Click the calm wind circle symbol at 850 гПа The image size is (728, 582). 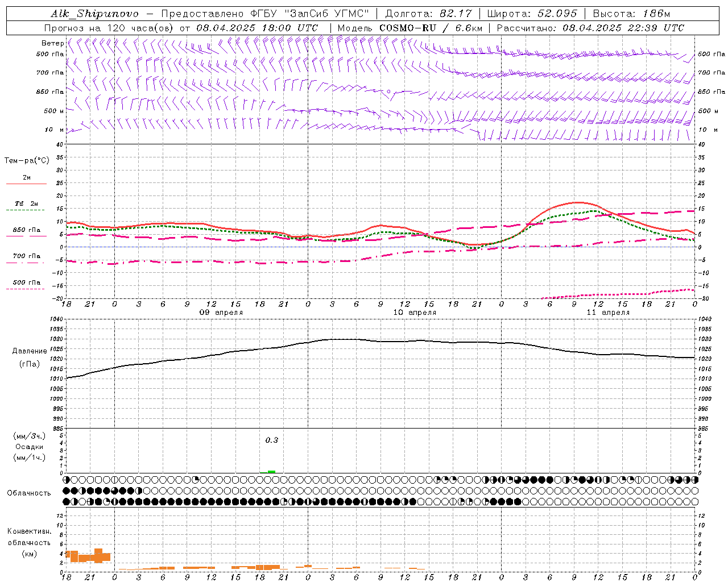pos(388,91)
